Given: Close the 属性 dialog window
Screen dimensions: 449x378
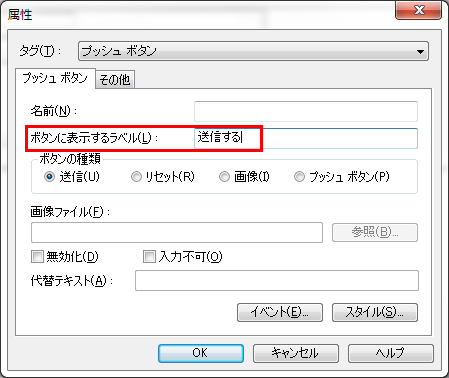Looking at the screenshot, I should click(419, 10).
